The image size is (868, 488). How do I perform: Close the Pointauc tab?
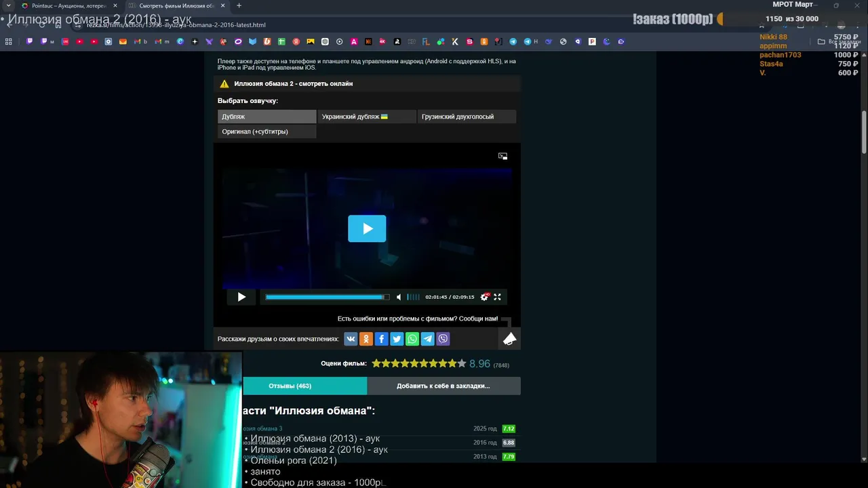(115, 5)
